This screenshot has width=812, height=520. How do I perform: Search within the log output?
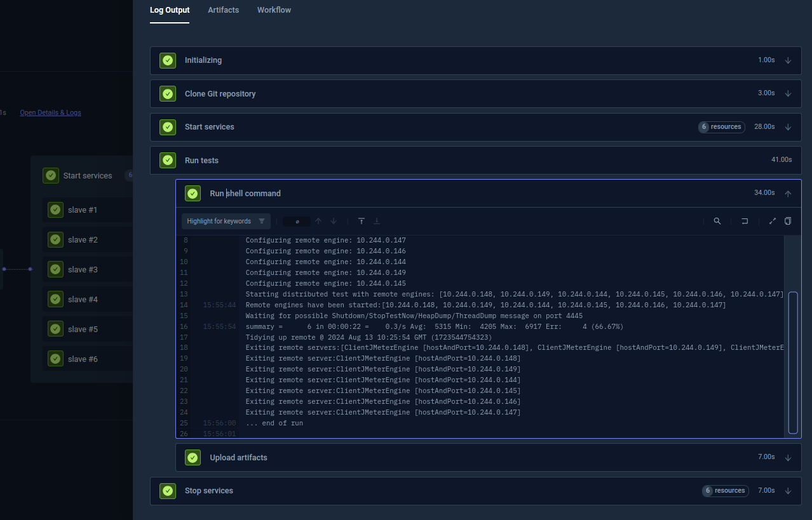click(x=717, y=221)
